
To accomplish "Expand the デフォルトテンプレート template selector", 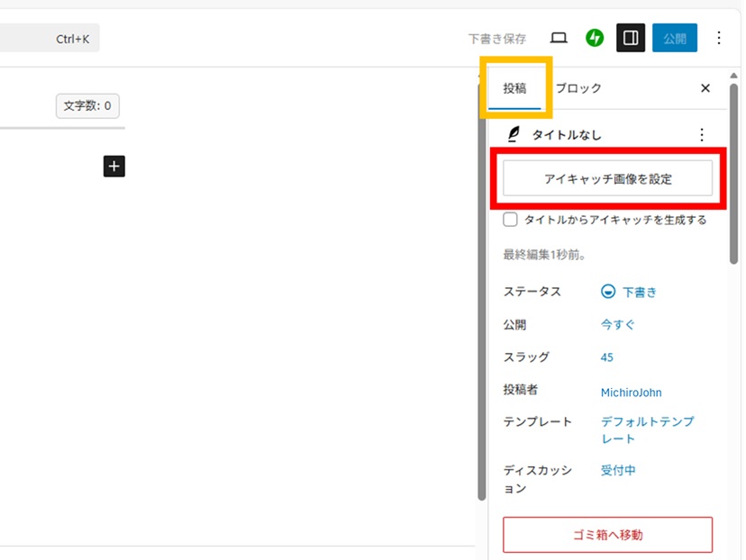I will (646, 429).
